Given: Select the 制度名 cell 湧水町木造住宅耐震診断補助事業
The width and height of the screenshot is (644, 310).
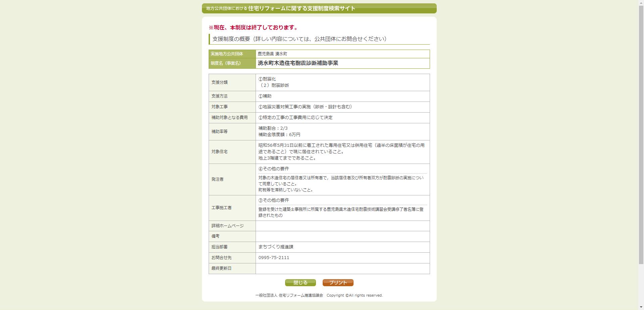Looking at the screenshot, I should (299, 63).
